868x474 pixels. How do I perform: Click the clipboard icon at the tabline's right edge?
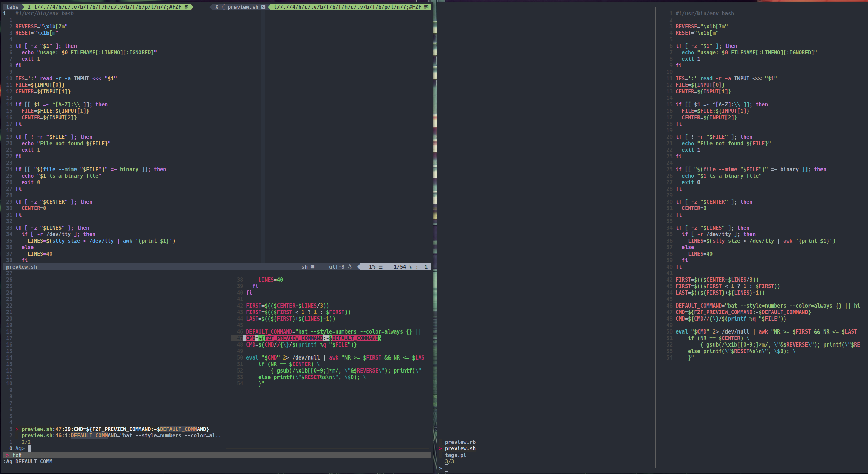click(426, 7)
